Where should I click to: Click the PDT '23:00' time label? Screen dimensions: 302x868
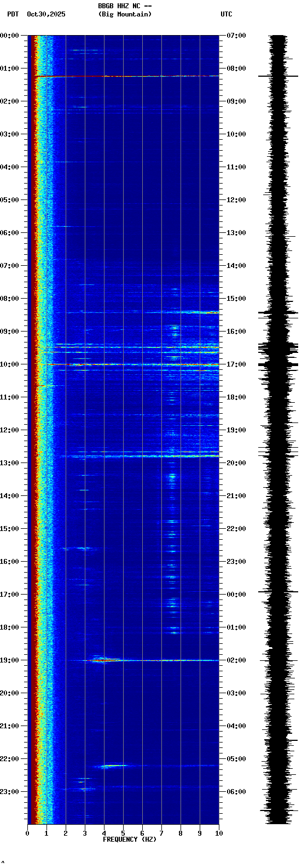coord(9,792)
